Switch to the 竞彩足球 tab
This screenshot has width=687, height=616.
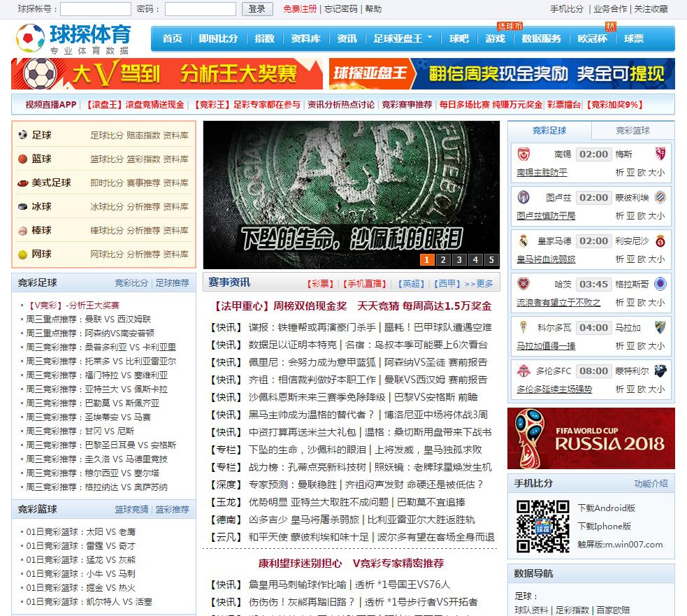pyautogui.click(x=549, y=130)
